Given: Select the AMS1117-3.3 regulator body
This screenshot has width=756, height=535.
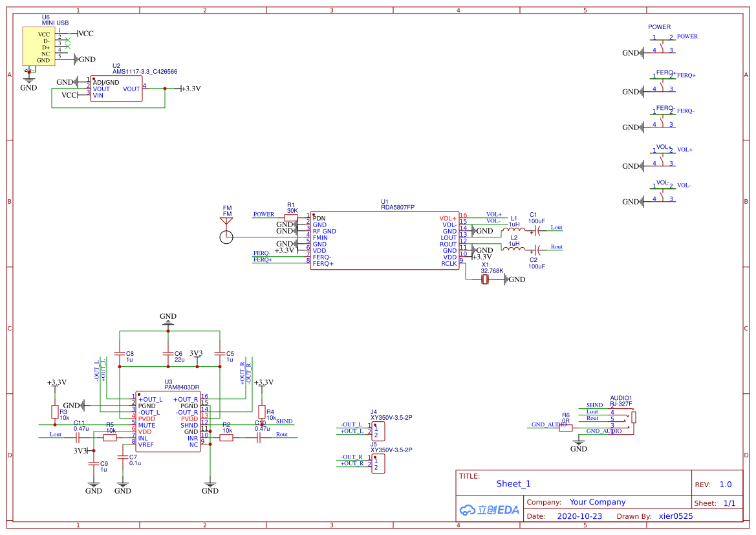Looking at the screenshot, I should 116,89.
